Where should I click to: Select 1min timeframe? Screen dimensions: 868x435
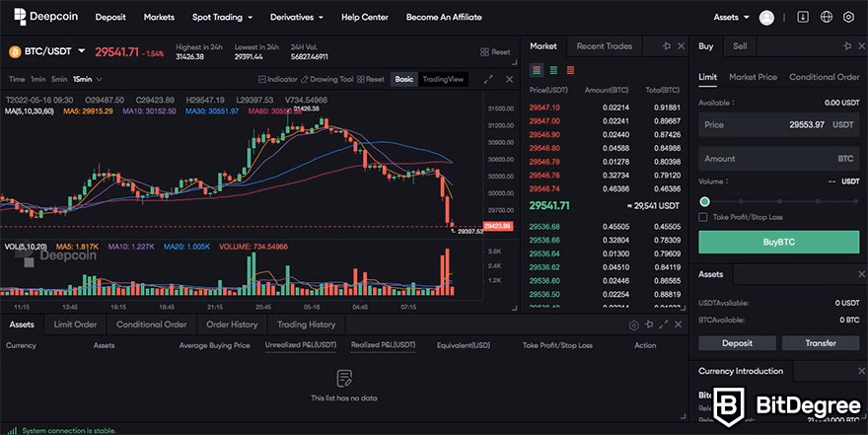click(x=38, y=79)
